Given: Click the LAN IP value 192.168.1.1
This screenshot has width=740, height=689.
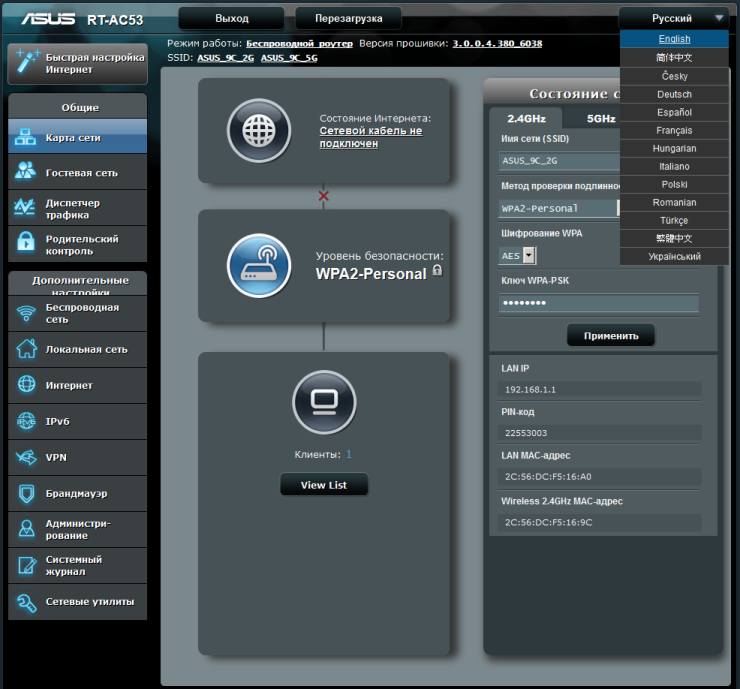Looking at the screenshot, I should pyautogui.click(x=530, y=390).
